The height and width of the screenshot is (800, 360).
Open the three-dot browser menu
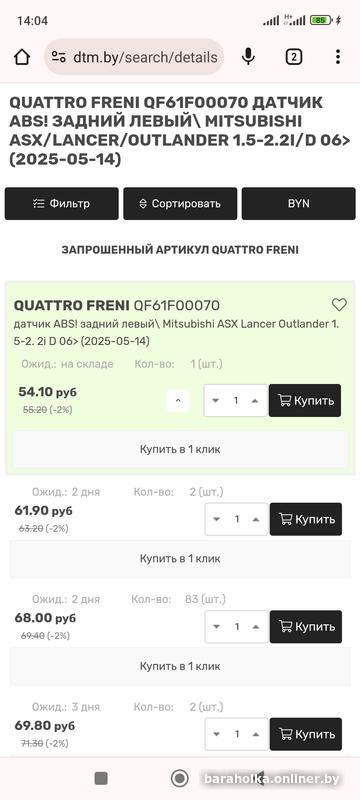(338, 57)
